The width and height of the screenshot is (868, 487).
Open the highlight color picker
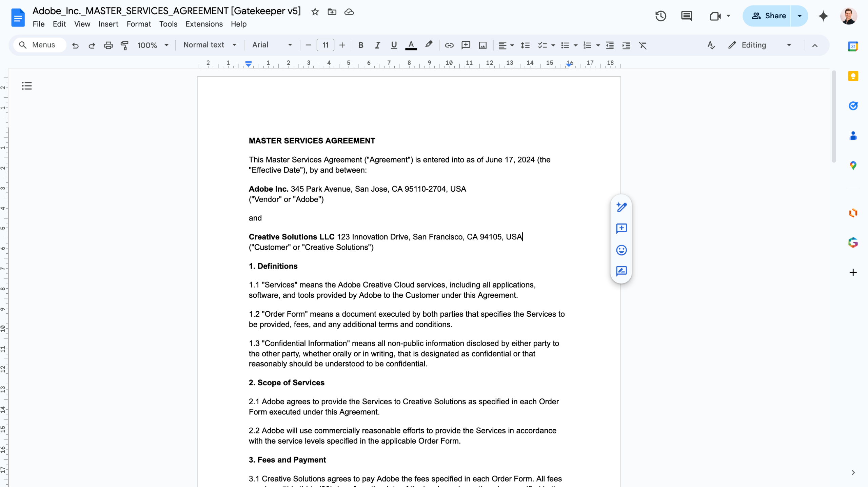click(x=429, y=45)
